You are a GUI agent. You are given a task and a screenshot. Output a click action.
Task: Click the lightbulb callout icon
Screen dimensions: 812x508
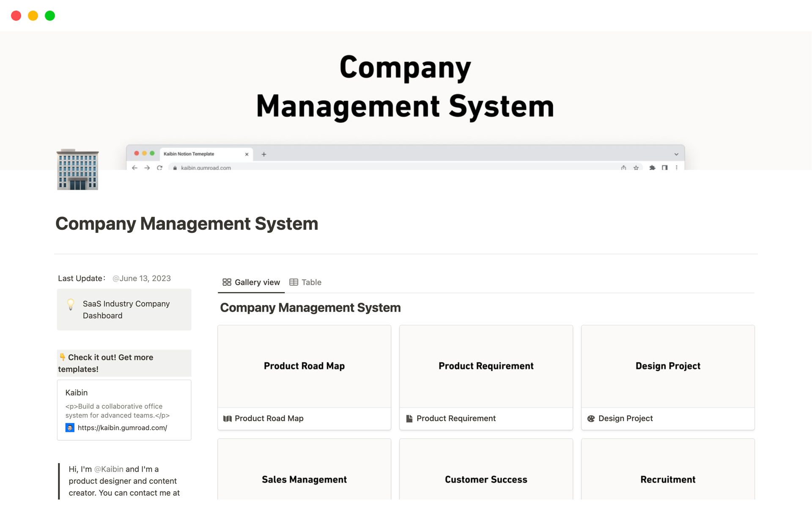click(x=71, y=304)
